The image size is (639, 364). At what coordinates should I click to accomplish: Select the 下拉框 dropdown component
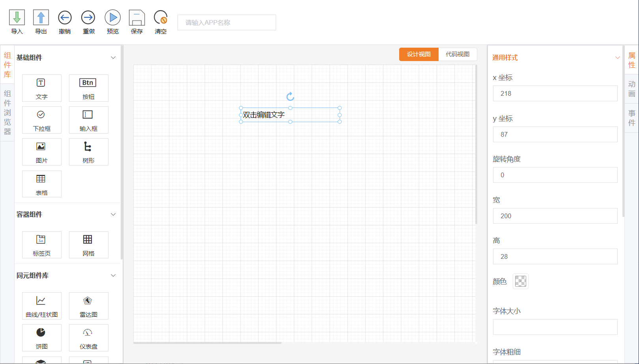tap(42, 120)
